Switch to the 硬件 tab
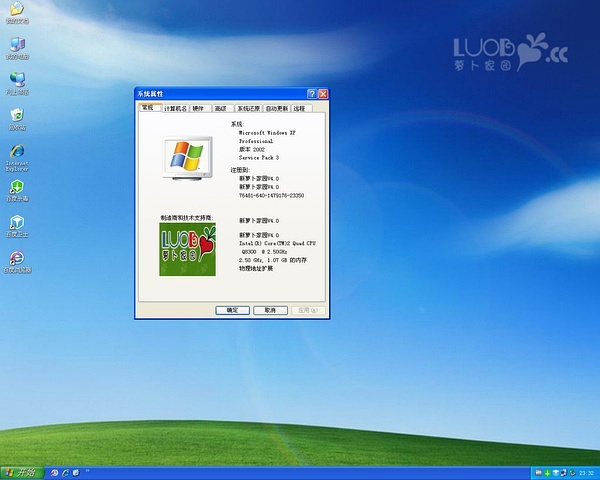Screen dimensions: 600x480 [x=198, y=108]
